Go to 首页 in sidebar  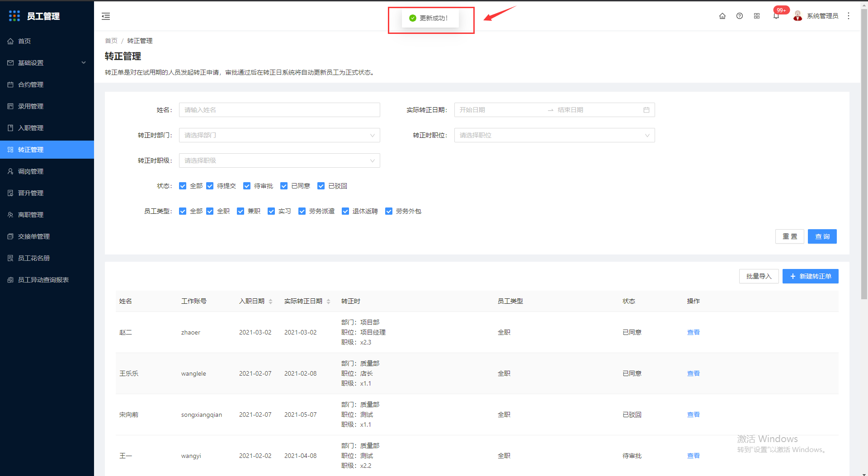(47, 41)
